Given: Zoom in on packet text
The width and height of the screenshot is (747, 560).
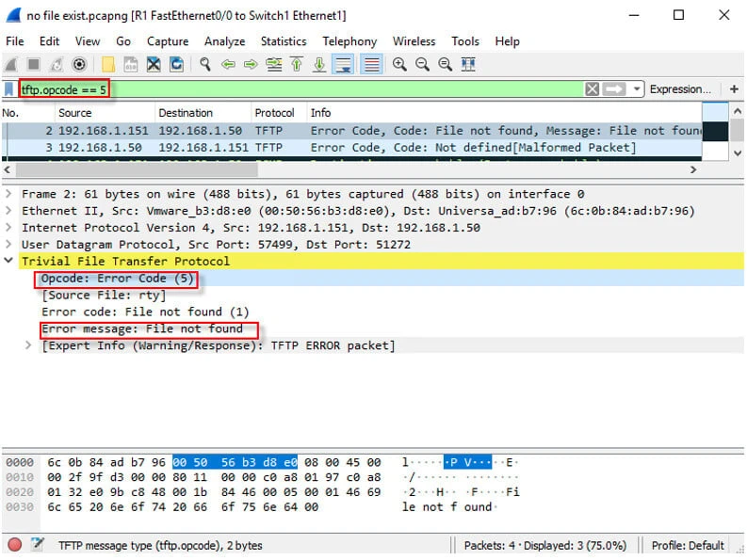Looking at the screenshot, I should pos(399,64).
